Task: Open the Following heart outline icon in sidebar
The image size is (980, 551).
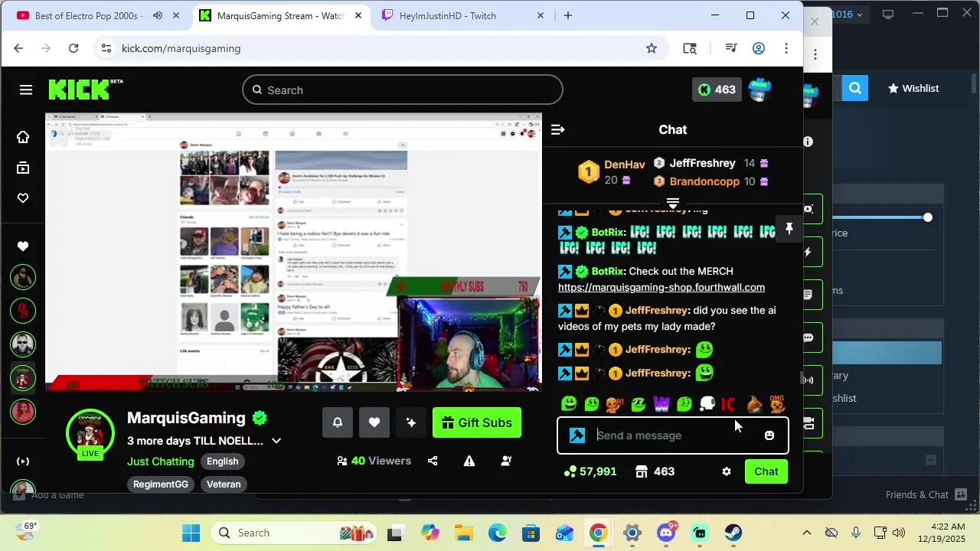Action: tap(23, 198)
